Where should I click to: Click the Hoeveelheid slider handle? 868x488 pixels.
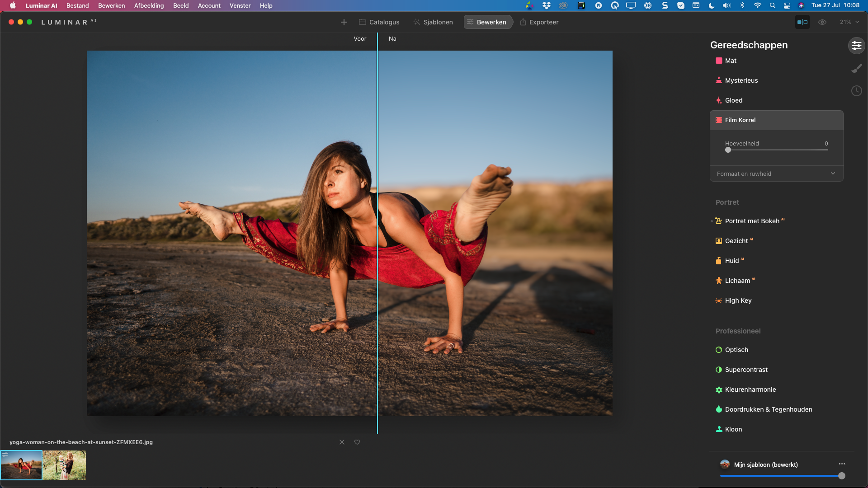(x=728, y=150)
